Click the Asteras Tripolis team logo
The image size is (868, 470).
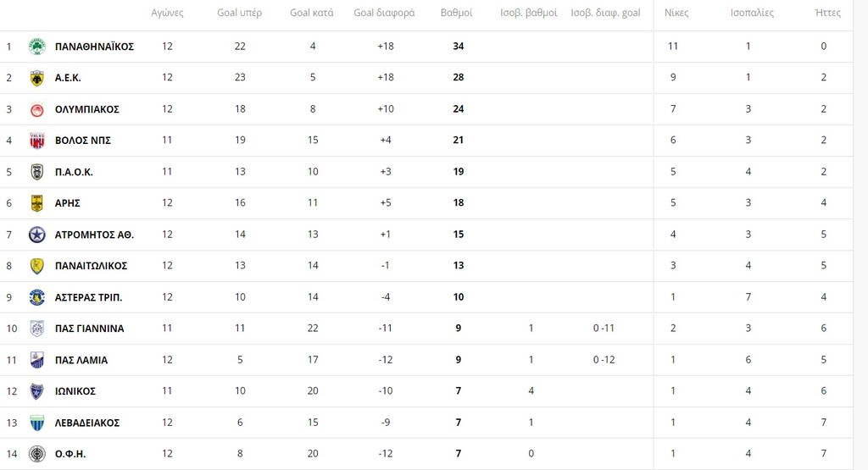tap(36, 297)
